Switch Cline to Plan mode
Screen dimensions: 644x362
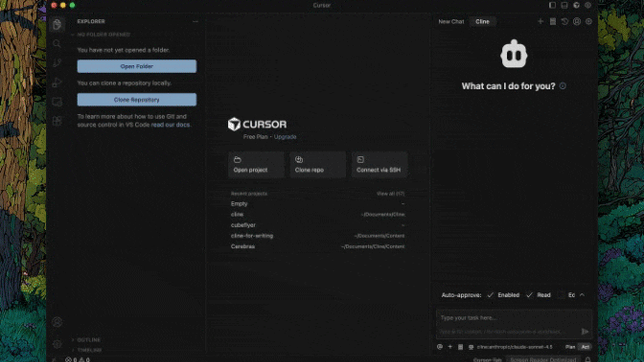tap(570, 347)
